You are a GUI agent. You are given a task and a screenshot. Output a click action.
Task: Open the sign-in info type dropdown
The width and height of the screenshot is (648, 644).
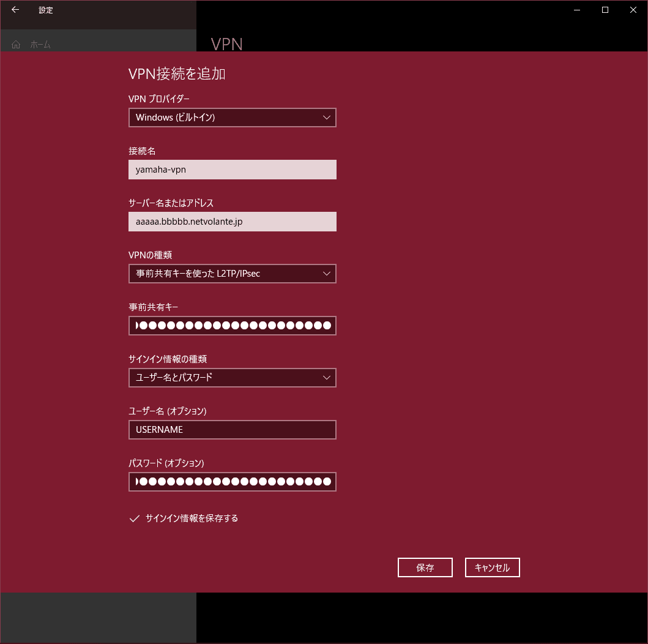[x=326, y=378]
